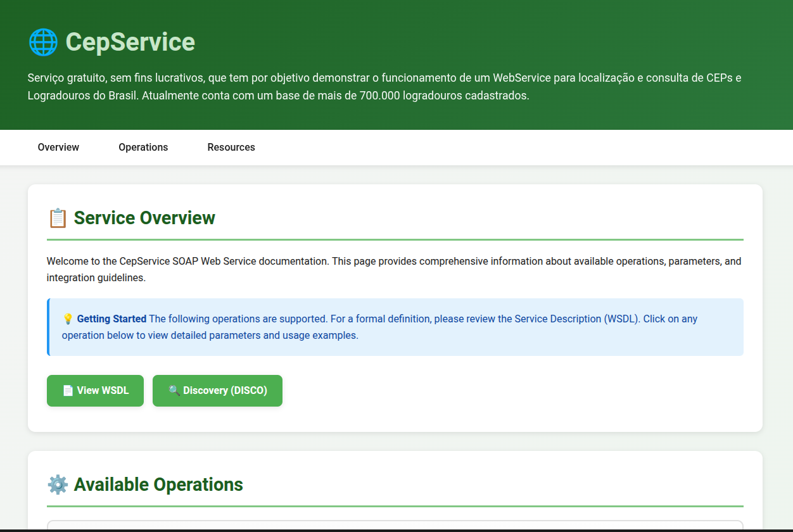Open the Operations navigation tab

coord(143,148)
